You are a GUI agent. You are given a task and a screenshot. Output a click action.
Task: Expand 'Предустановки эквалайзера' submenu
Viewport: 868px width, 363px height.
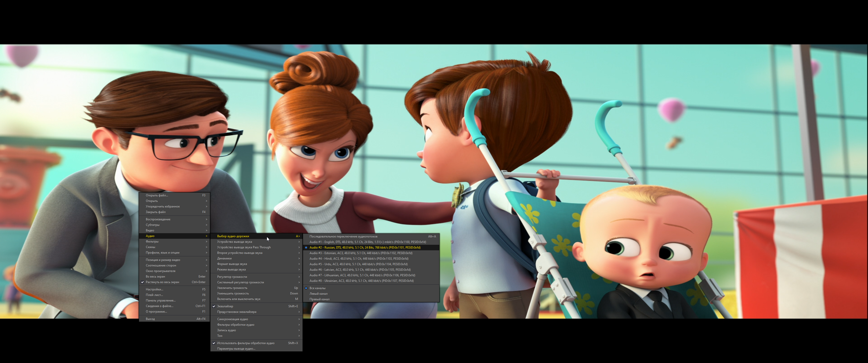click(x=236, y=312)
